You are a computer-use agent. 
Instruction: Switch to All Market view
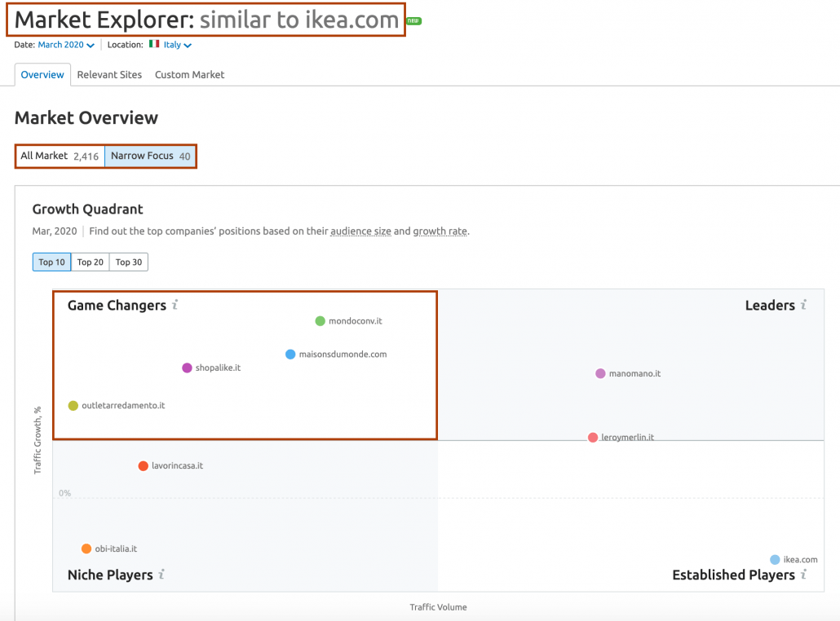[x=60, y=156]
